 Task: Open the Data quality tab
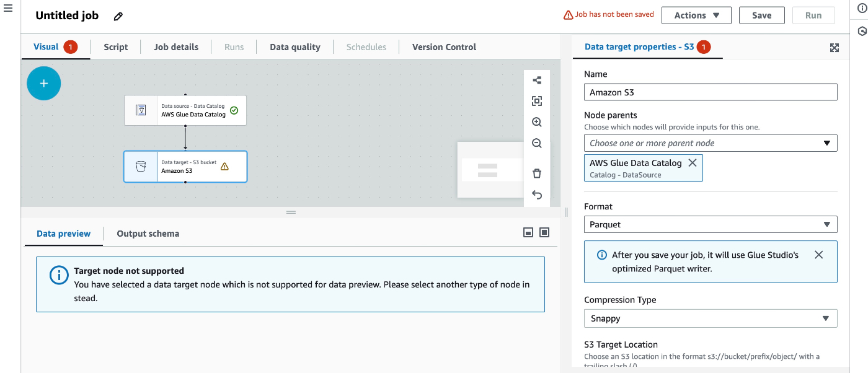pyautogui.click(x=295, y=47)
